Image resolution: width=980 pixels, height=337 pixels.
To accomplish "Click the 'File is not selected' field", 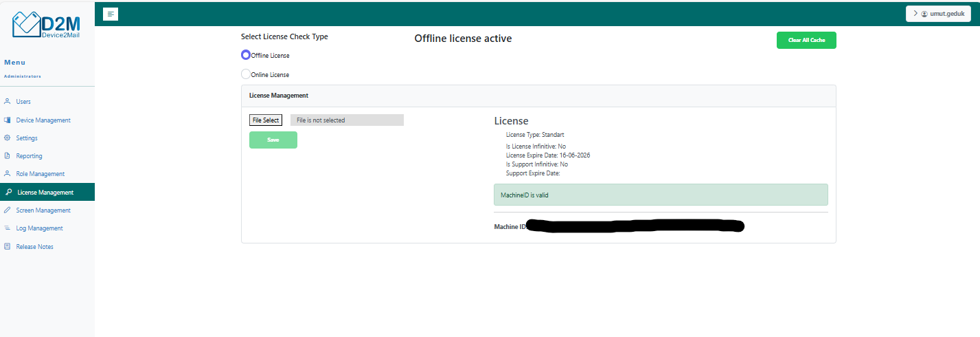I will 347,120.
